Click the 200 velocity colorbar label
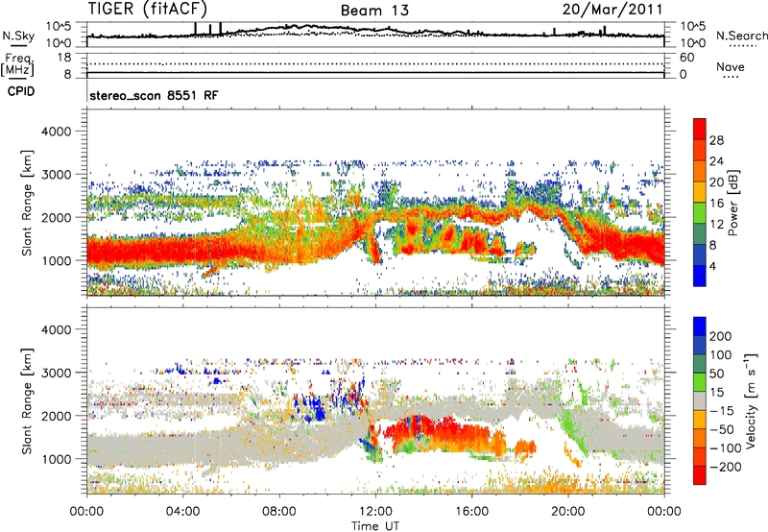Viewport: 768px width, 532px height. (x=721, y=336)
